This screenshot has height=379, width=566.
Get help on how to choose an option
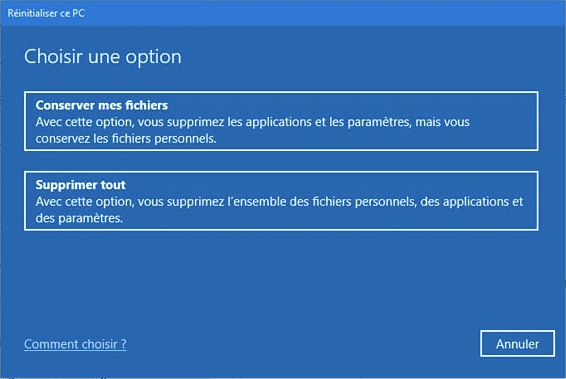(75, 344)
